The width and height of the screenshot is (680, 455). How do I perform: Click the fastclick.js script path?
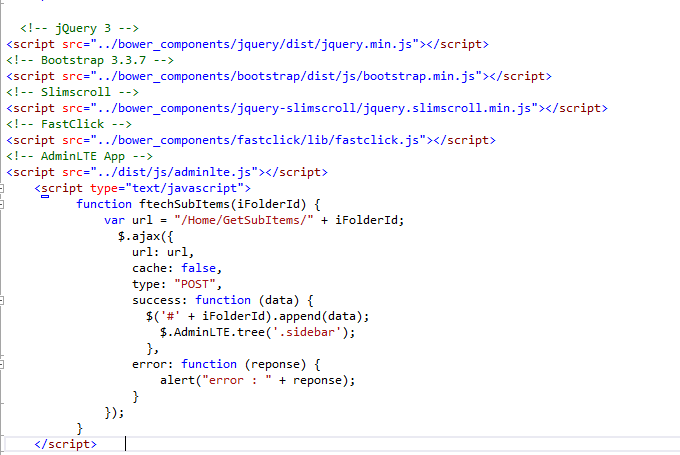258,141
